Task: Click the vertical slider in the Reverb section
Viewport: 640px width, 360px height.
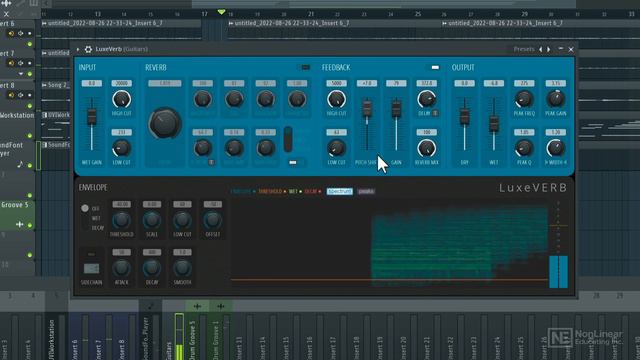Action: click(288, 139)
